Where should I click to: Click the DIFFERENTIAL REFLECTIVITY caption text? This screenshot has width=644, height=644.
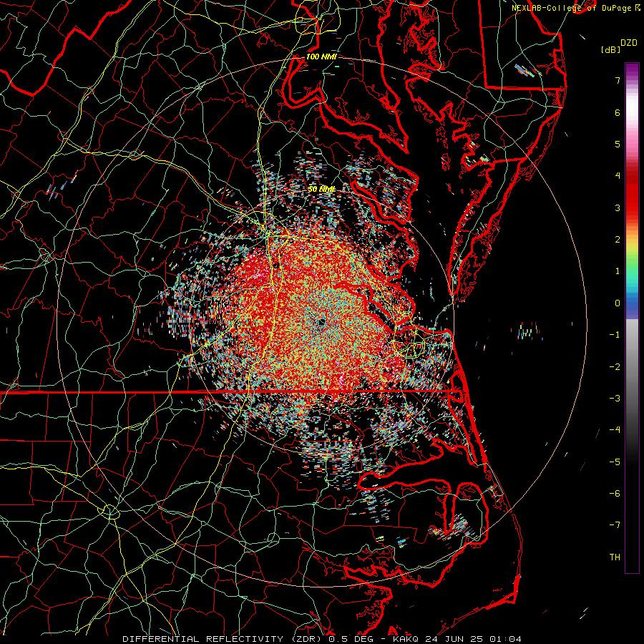[x=203, y=639]
